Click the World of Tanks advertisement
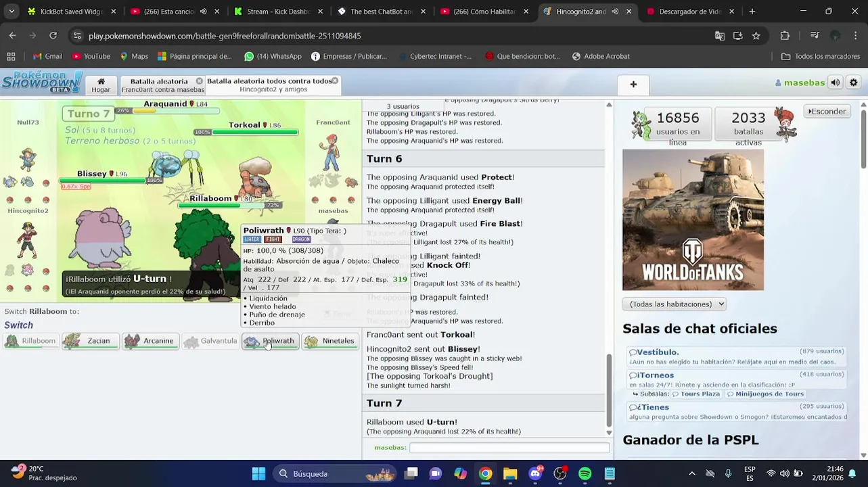This screenshot has width=868, height=487. point(693,220)
